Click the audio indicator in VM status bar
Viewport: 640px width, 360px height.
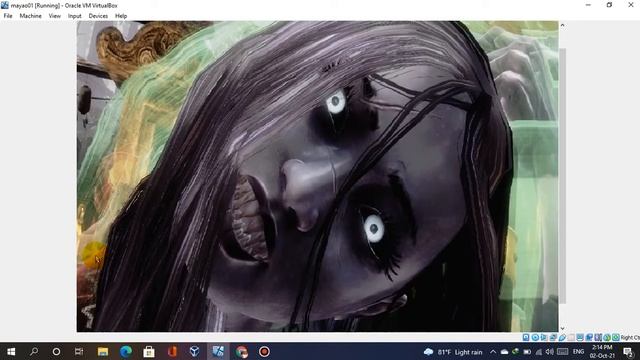pyautogui.click(x=544, y=337)
